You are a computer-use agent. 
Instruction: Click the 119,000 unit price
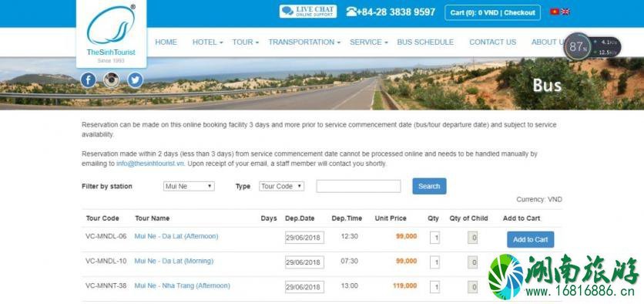click(x=404, y=285)
